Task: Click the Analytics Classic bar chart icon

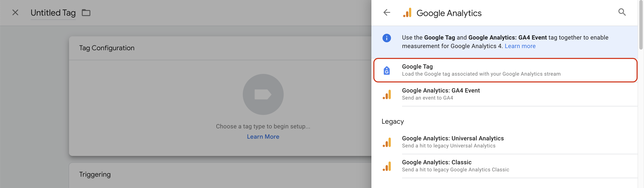Action: (x=387, y=166)
